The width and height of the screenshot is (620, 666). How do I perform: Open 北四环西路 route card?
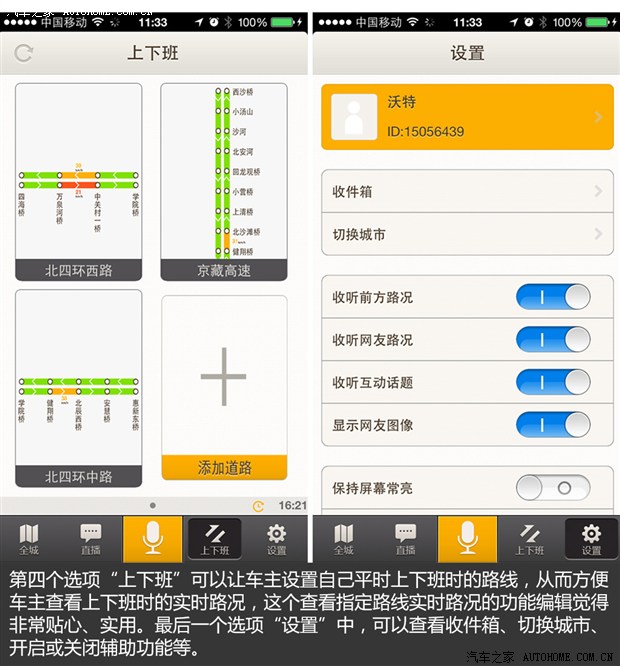[79, 180]
